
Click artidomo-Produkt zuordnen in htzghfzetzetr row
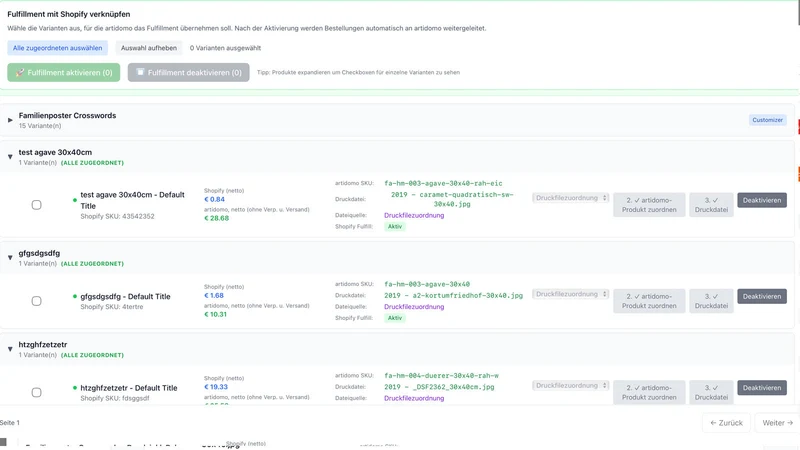(x=649, y=392)
